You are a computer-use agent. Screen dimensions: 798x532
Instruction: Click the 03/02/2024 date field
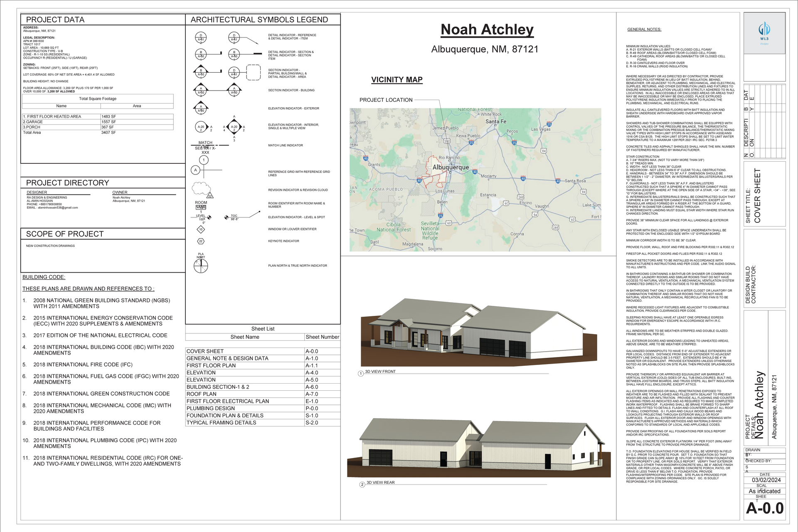pos(766,480)
